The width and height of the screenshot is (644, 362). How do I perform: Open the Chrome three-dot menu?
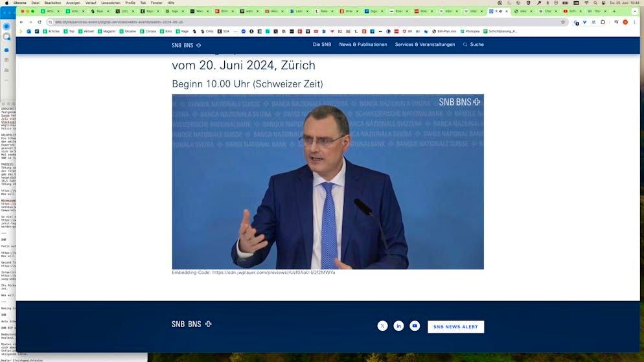pyautogui.click(x=634, y=22)
